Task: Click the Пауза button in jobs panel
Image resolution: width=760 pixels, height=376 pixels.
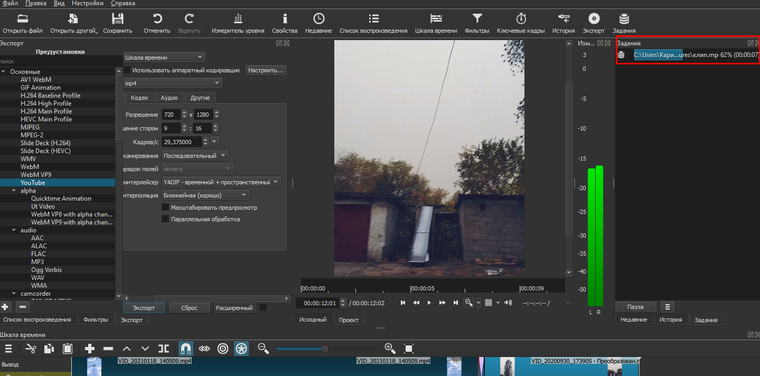Action: tap(635, 307)
